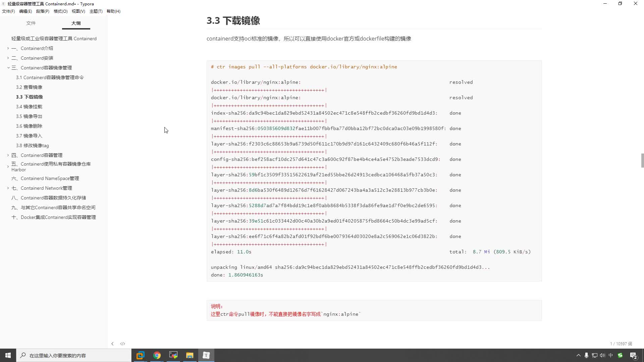Click the source code view icon
Screen dimensions: 644x362
(122, 344)
